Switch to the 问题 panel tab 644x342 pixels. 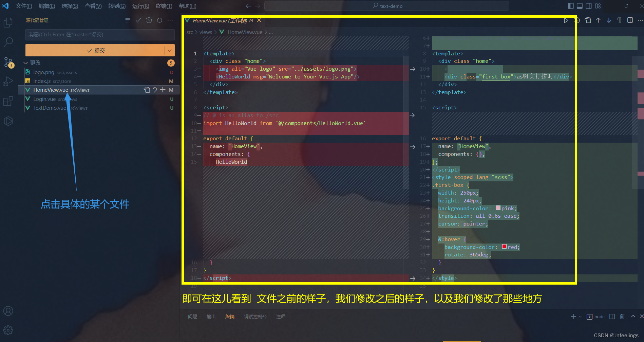coord(192,317)
